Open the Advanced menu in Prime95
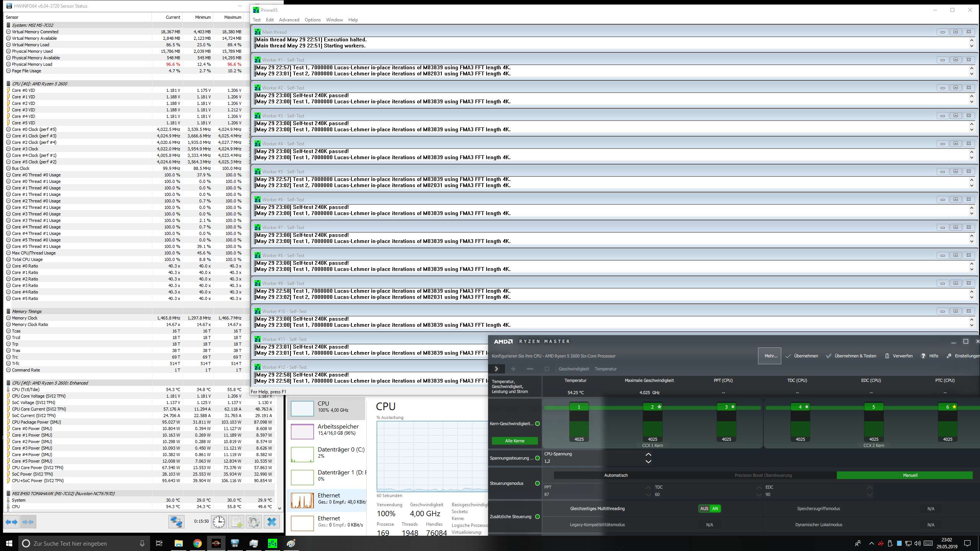Image resolution: width=980 pixels, height=551 pixels. tap(289, 20)
